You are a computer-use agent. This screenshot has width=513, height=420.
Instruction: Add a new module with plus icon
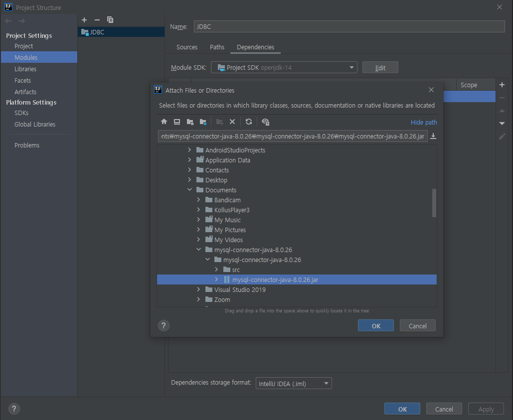pyautogui.click(x=84, y=20)
